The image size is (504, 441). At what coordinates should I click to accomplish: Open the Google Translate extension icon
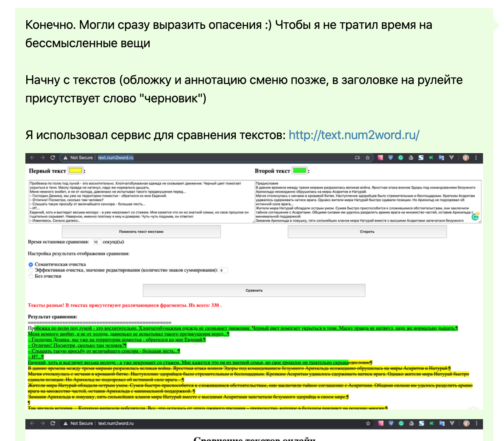click(441, 158)
